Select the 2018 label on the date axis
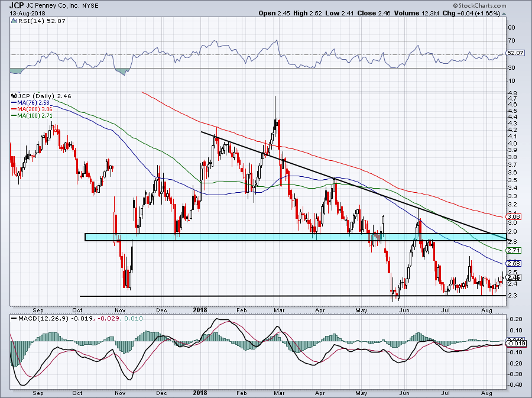Viewport: 532px width, 398px height. coord(200,310)
